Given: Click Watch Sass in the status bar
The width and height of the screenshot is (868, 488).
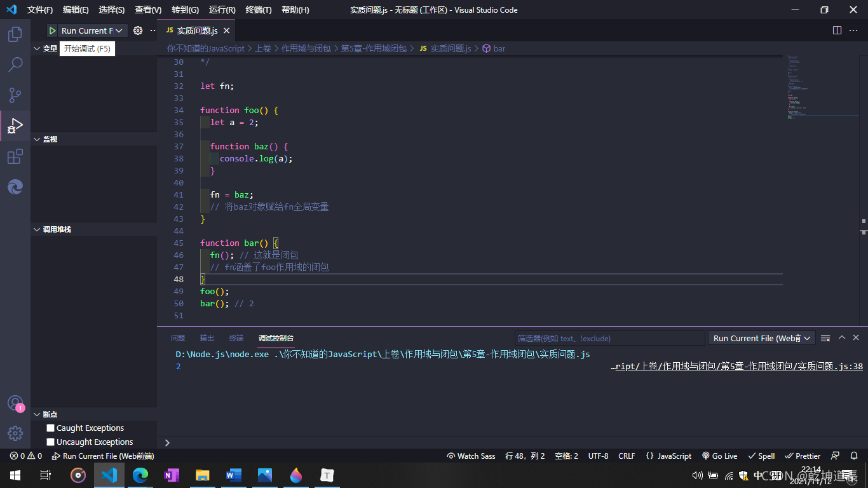Looking at the screenshot, I should click(x=471, y=456).
